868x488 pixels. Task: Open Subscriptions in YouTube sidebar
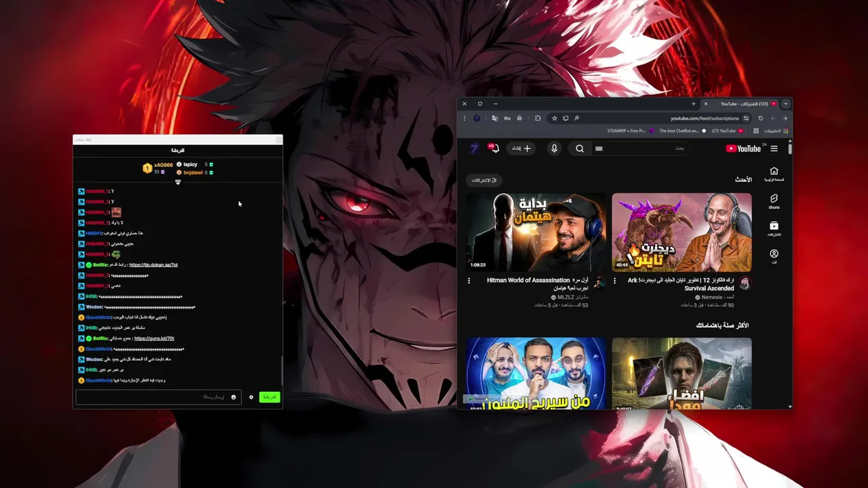[774, 229]
